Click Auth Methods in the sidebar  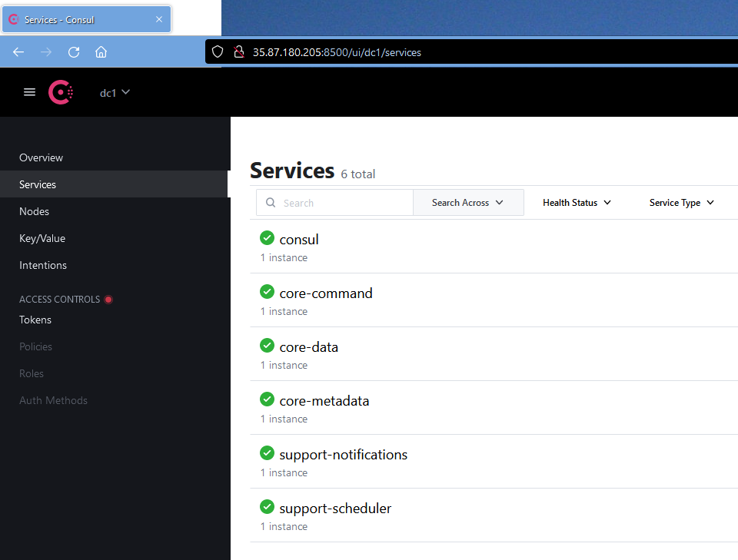pos(53,400)
